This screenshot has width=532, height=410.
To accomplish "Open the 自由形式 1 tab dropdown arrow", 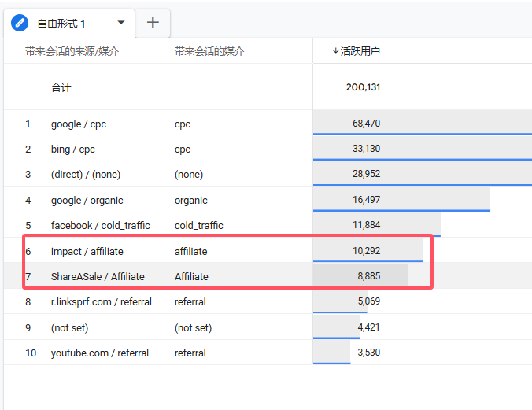I will [120, 23].
